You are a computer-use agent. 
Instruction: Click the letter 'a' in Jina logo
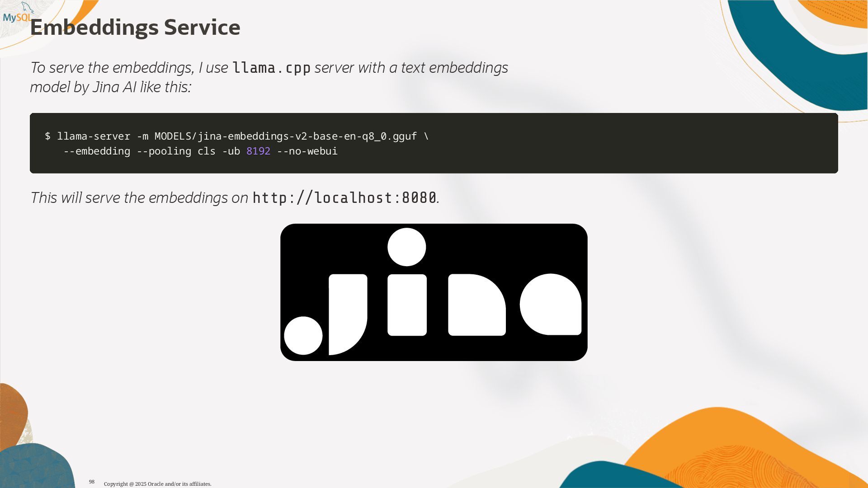[x=551, y=305]
